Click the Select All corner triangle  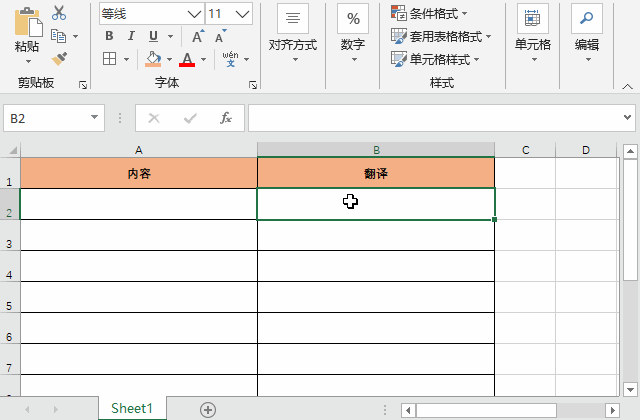click(12, 150)
